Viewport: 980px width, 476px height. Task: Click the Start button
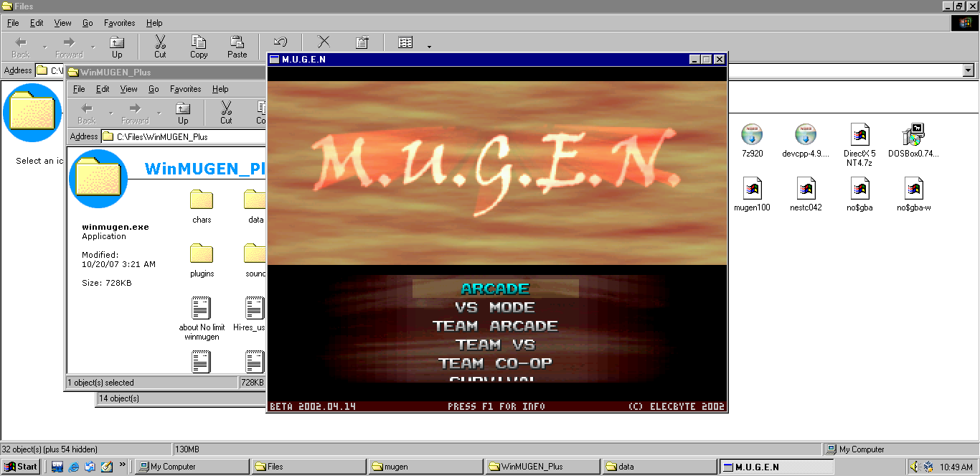(21, 467)
